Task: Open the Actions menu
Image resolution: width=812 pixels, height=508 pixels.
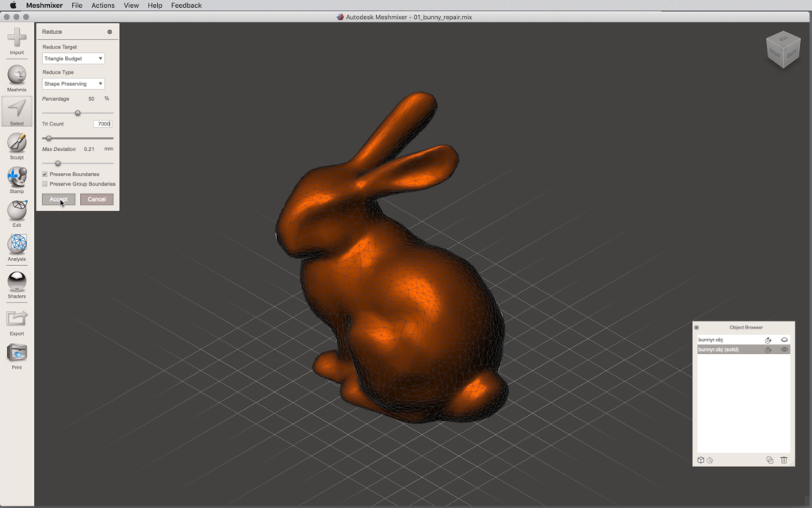Action: 102,6
